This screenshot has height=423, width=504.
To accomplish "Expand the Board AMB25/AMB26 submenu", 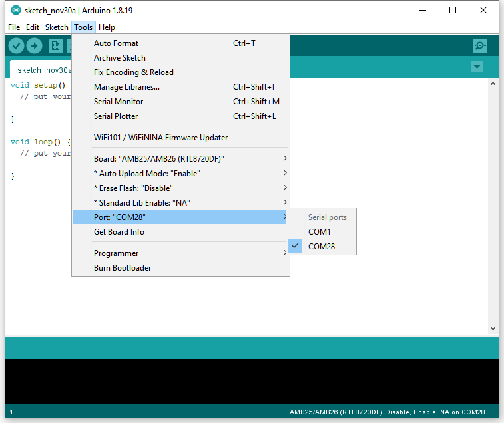I will click(181, 159).
